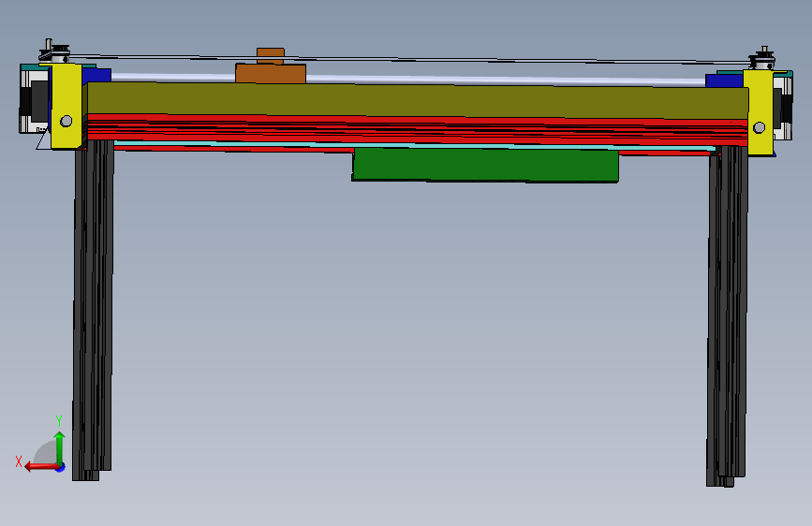Select the cyan strip under red rail
This screenshot has width=812, height=526.
[x=414, y=146]
